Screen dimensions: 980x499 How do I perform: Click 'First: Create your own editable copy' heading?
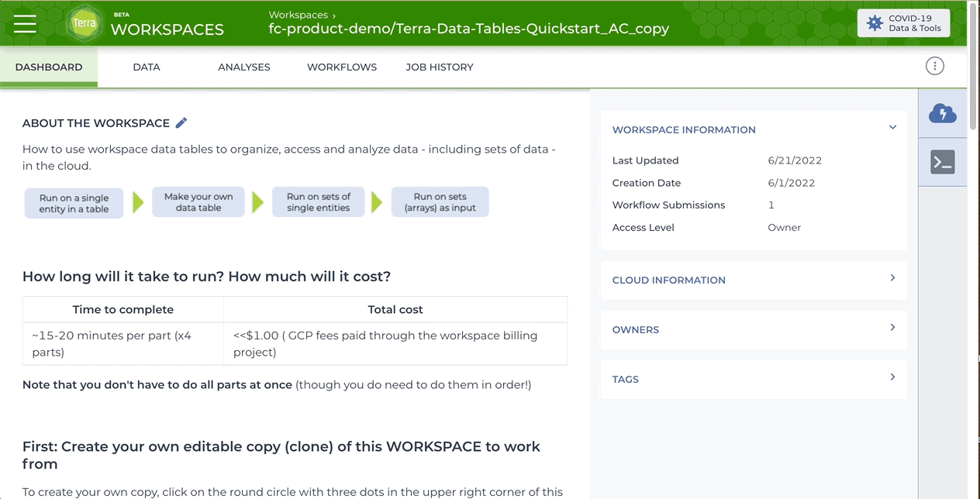[x=281, y=455]
